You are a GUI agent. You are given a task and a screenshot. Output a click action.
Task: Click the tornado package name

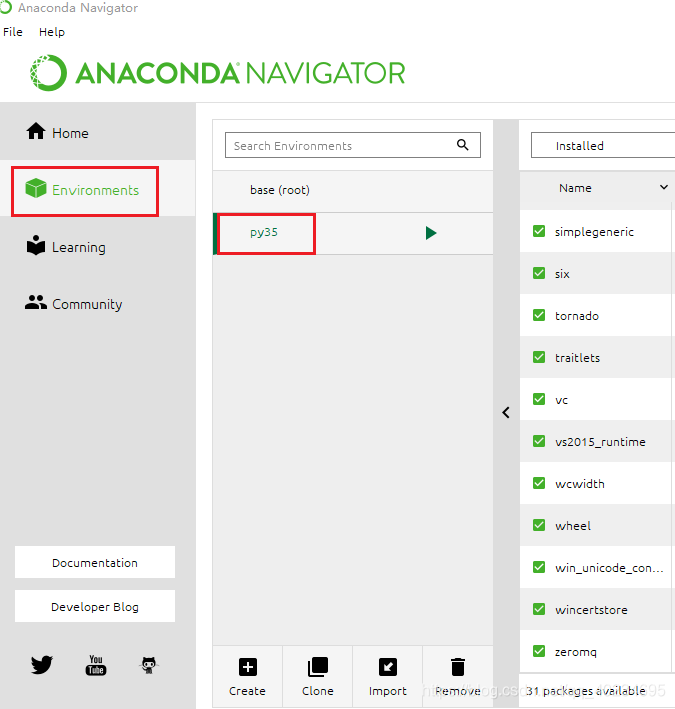[576, 316]
